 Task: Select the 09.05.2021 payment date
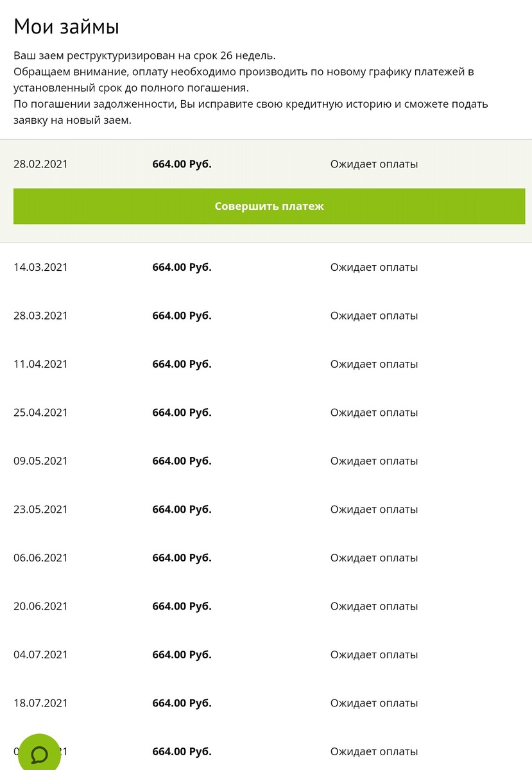[x=40, y=461]
